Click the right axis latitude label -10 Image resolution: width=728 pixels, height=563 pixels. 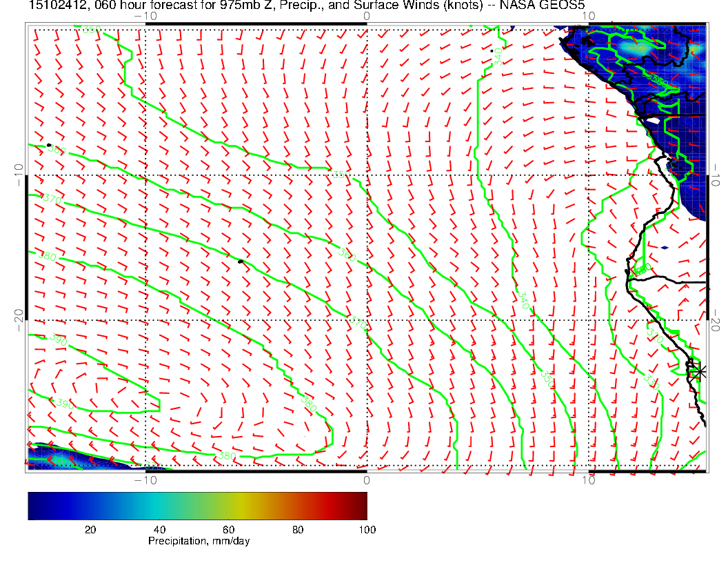716,172
